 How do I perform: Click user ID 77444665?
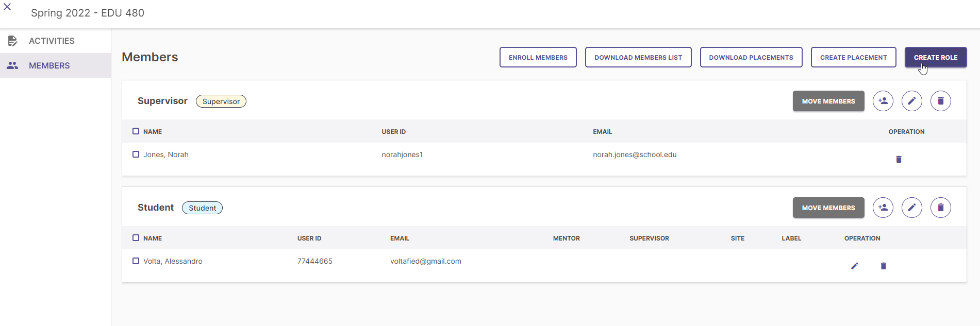tap(315, 261)
